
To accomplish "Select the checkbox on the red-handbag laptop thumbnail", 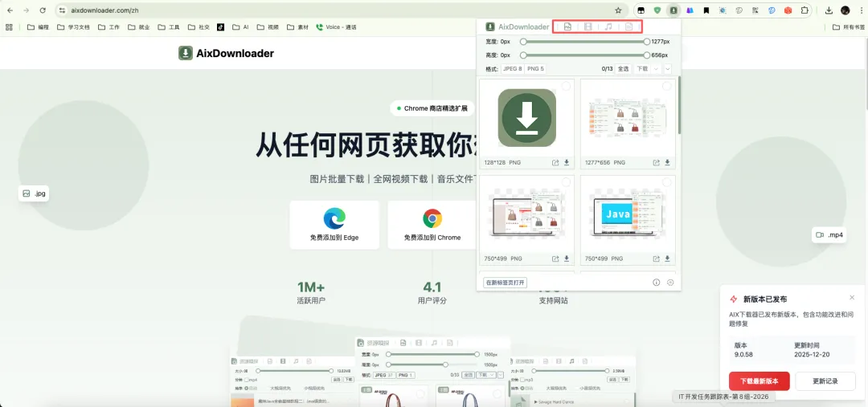I will pos(566,182).
